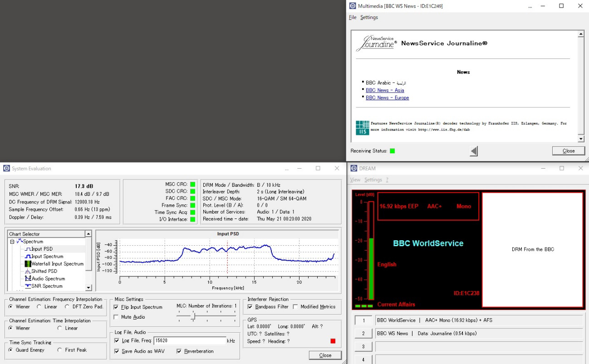
Task: Open the BBC News - Europe link
Action: (x=387, y=98)
